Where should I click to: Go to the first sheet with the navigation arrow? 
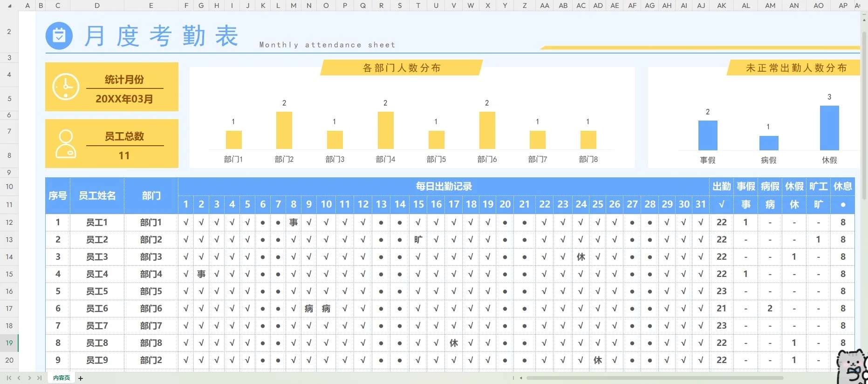pyautogui.click(x=9, y=378)
